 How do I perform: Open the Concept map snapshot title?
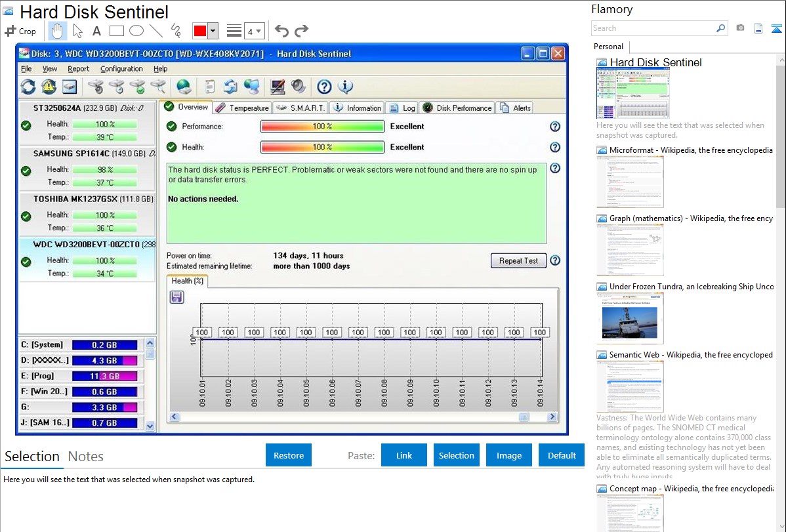[x=691, y=489]
